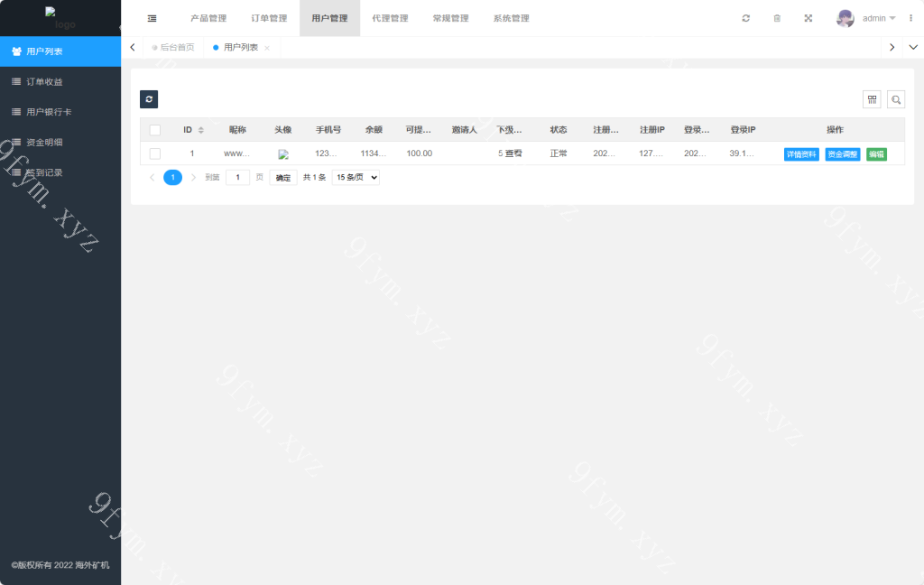This screenshot has width=924, height=585.
Task: Select the 用户列表 tab
Action: (x=240, y=47)
